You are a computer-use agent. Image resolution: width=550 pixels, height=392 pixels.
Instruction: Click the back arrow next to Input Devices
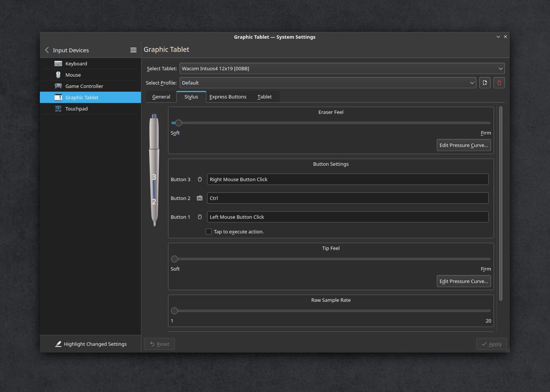[47, 50]
